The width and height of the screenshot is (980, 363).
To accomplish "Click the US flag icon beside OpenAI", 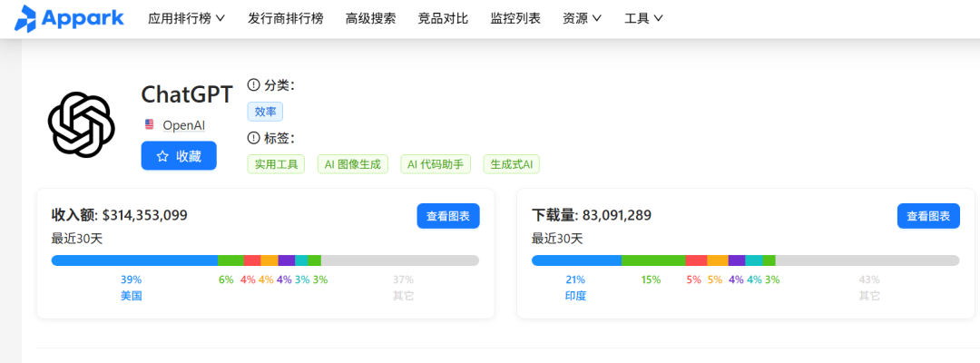I will tap(150, 124).
